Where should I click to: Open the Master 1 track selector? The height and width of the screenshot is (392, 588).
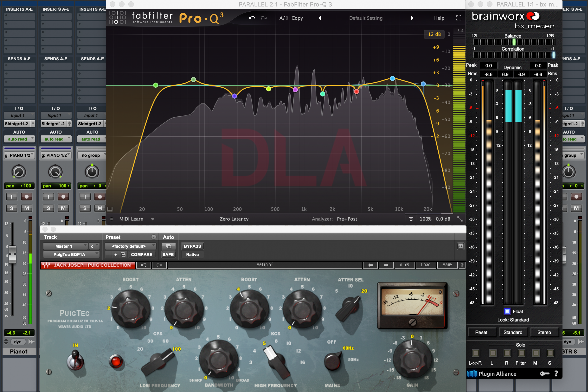[65, 246]
